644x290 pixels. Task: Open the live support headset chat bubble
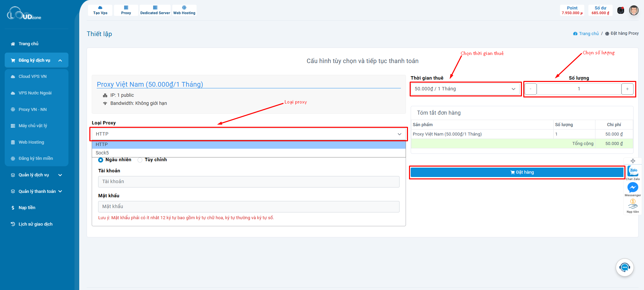[x=624, y=267]
